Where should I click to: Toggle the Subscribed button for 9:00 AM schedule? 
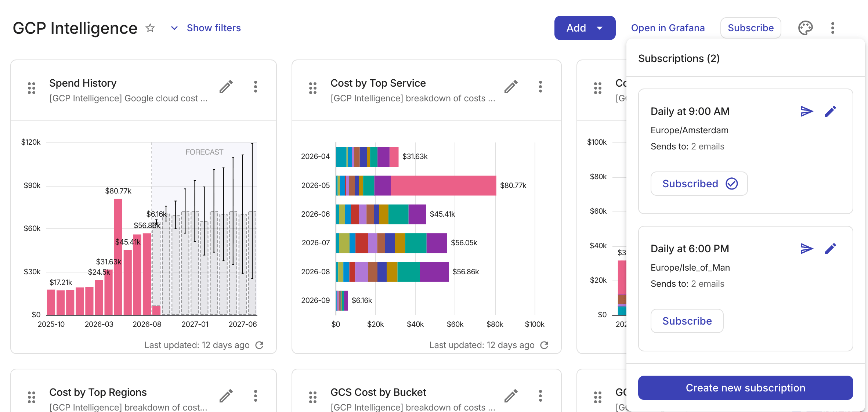699,184
